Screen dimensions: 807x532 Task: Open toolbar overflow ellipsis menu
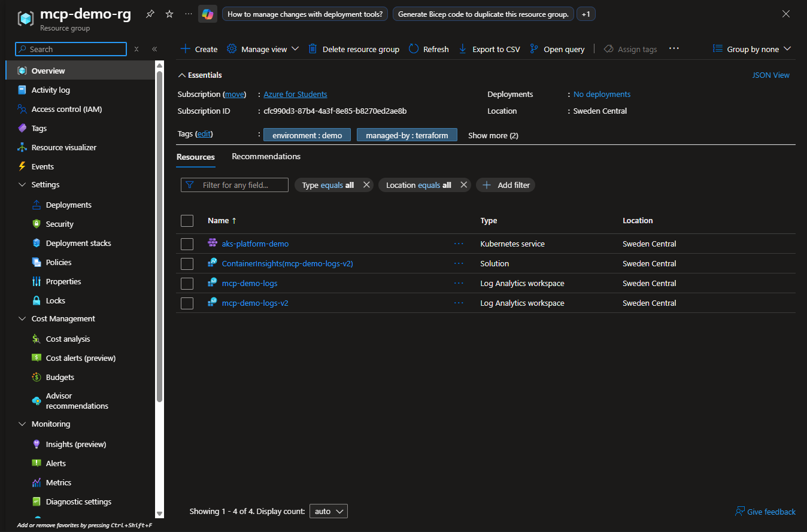pyautogui.click(x=674, y=48)
